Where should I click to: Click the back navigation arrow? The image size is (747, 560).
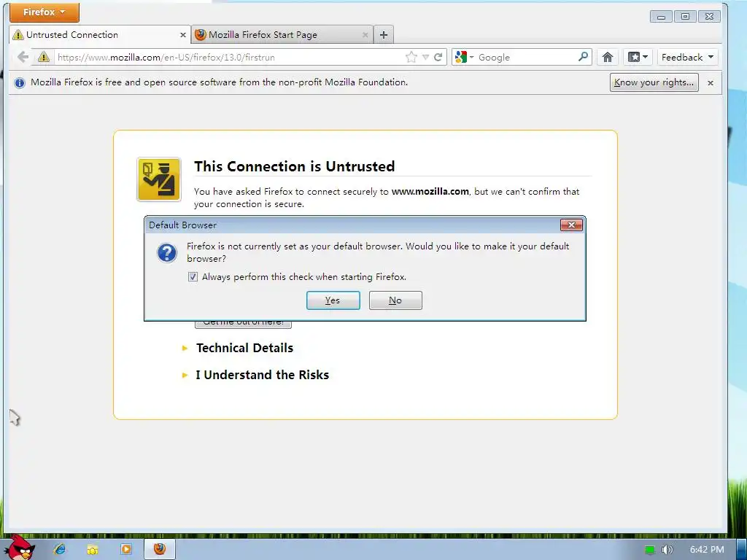[x=23, y=57]
